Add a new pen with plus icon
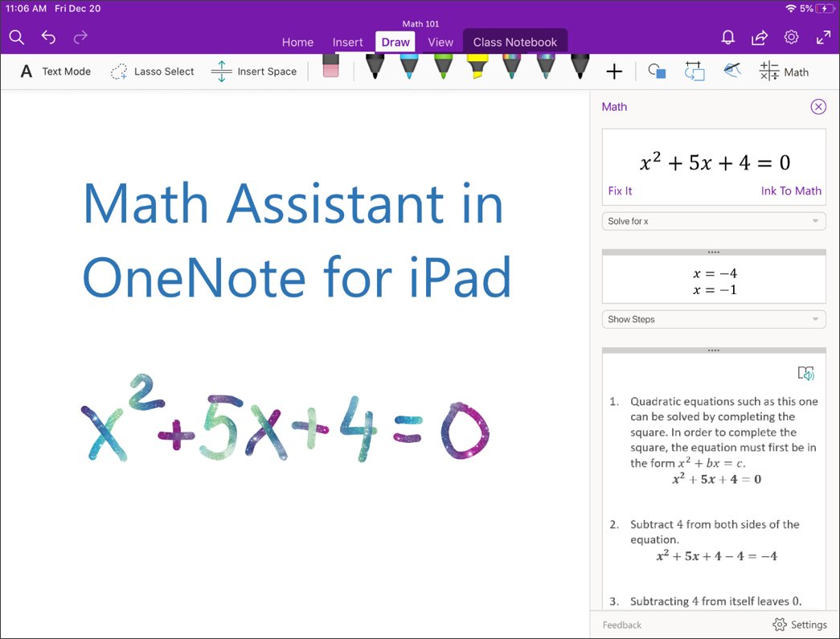 [614, 72]
